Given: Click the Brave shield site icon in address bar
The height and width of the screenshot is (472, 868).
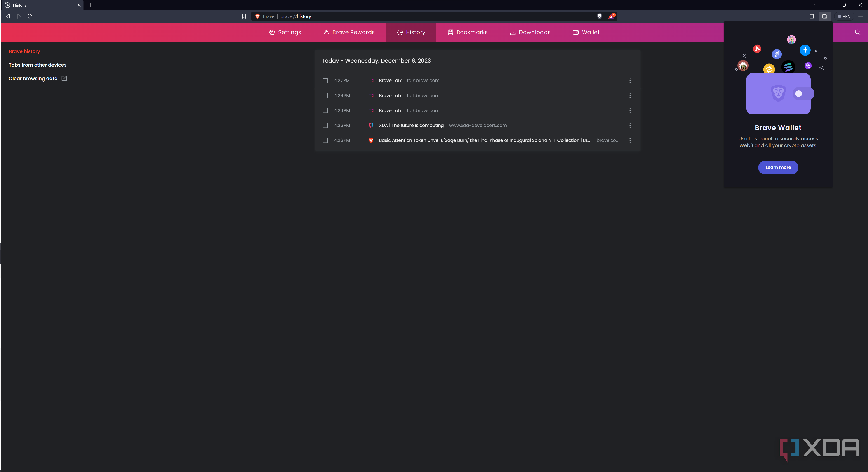Looking at the screenshot, I should [257, 16].
